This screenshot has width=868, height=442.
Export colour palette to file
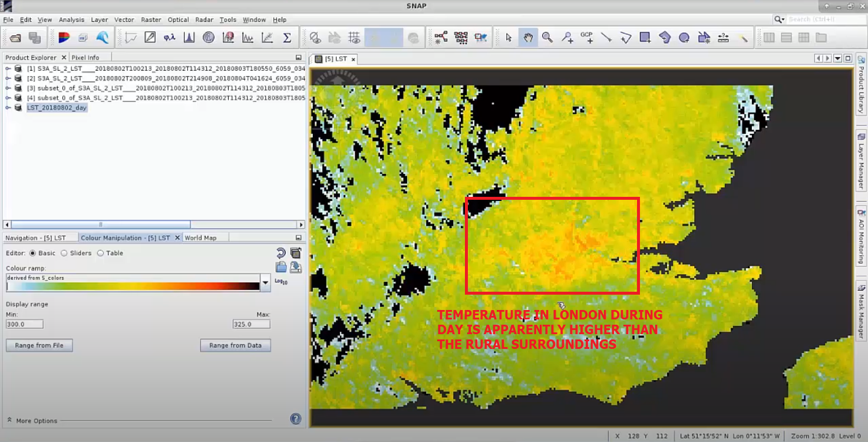(296, 267)
